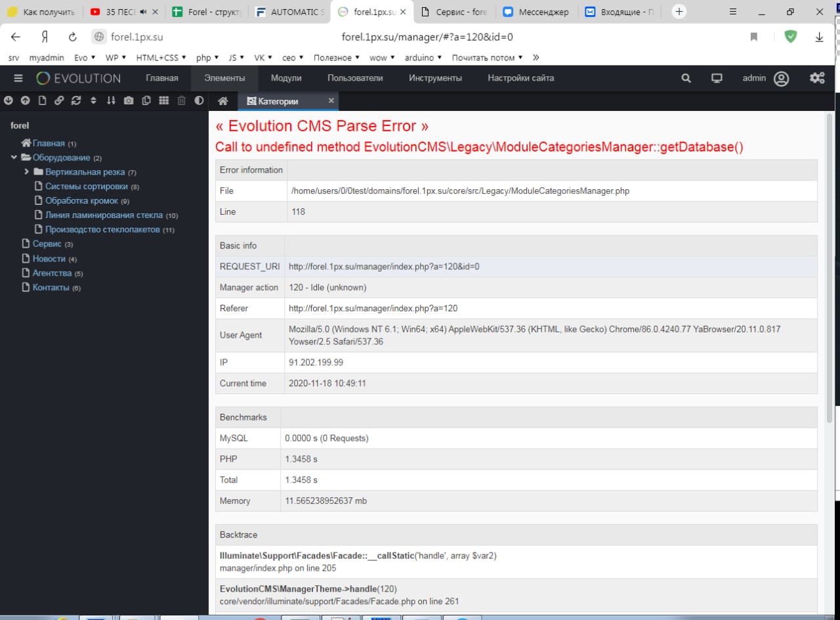
Task: Bookmark this page with bookmark icon
Action: click(x=755, y=37)
